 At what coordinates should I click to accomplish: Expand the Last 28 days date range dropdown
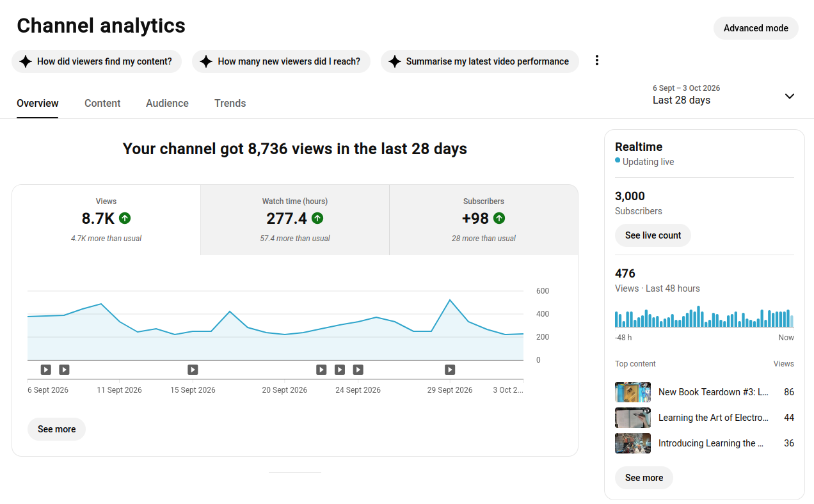pos(724,95)
